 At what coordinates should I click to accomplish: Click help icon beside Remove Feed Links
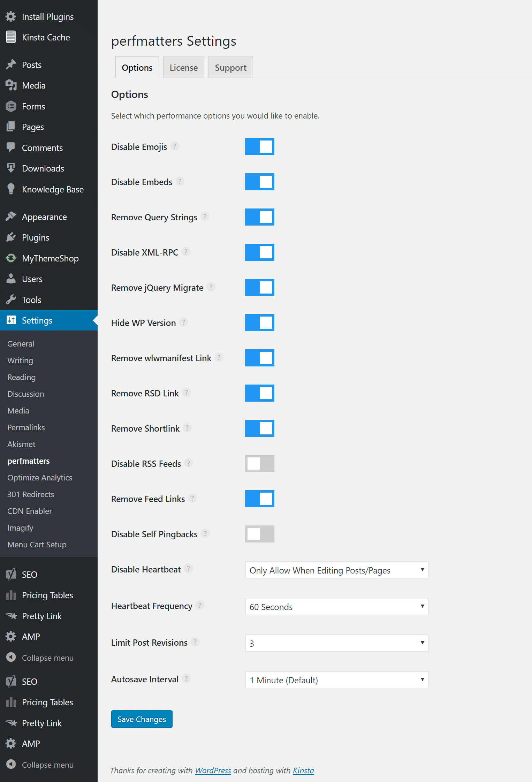click(192, 498)
